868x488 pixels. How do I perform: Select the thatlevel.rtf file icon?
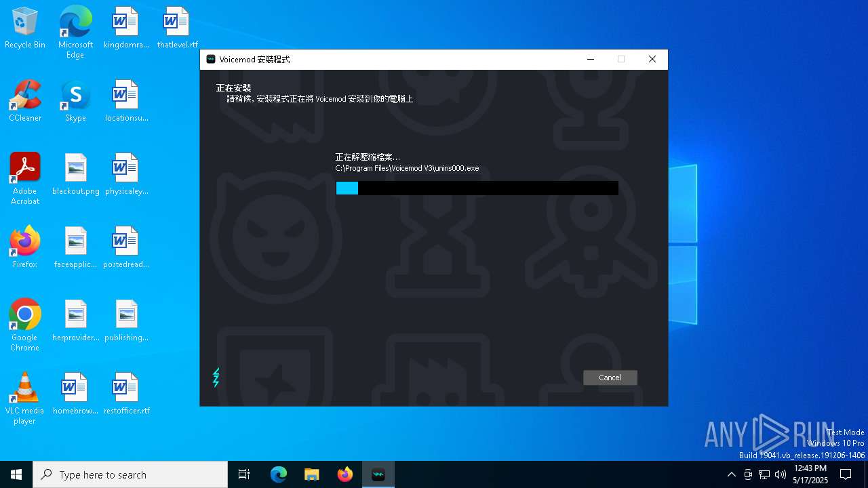(177, 28)
